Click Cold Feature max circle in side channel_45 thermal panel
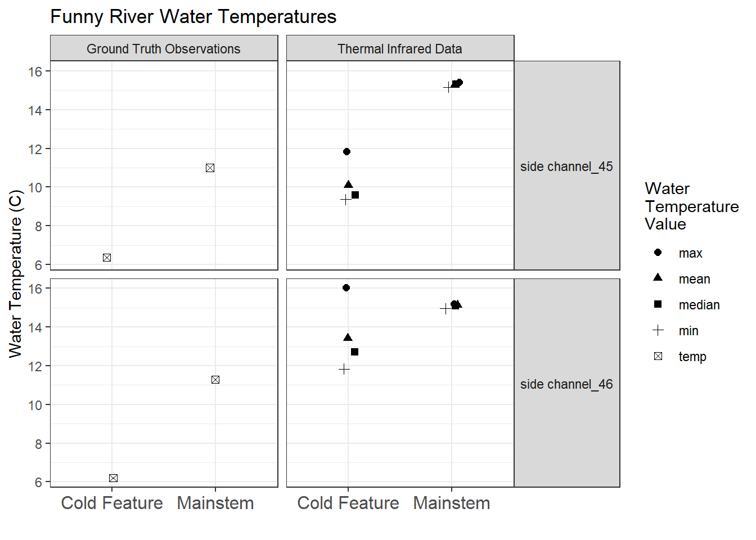The width and height of the screenshot is (756, 540). pos(346,151)
